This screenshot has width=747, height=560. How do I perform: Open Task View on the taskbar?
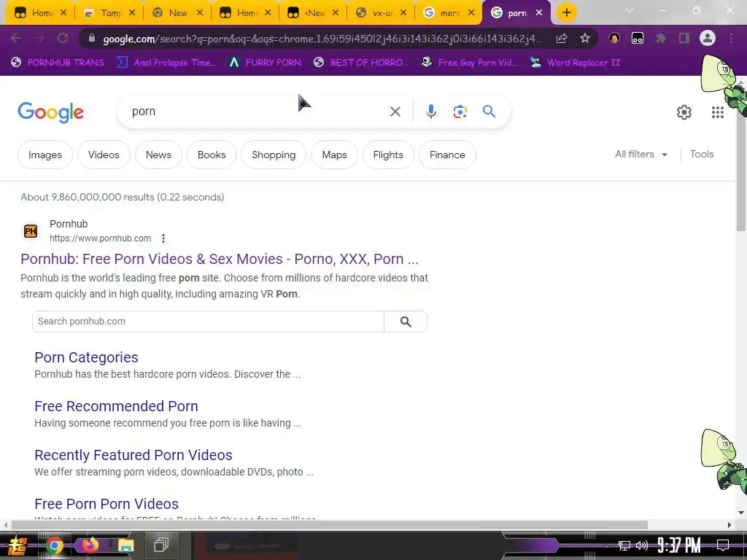161,545
